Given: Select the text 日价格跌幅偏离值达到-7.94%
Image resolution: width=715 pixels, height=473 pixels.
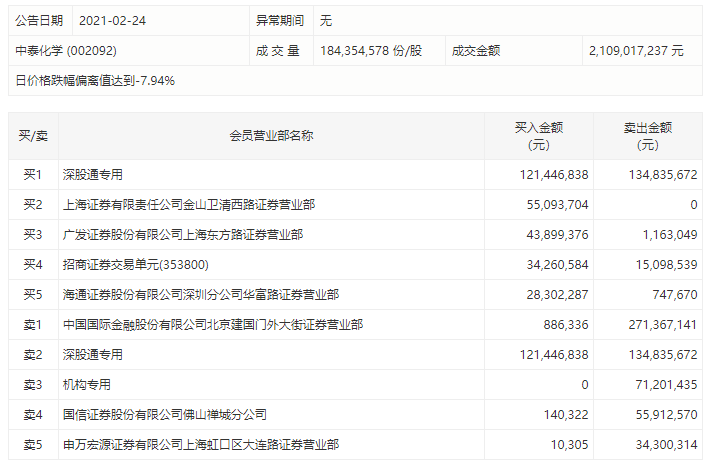Looking at the screenshot, I should [x=95, y=81].
